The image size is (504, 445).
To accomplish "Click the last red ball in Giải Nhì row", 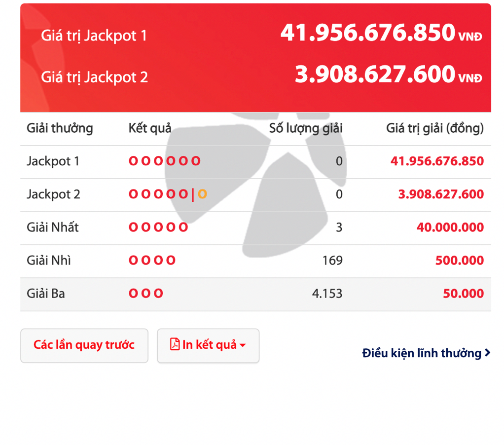I will point(171,260).
